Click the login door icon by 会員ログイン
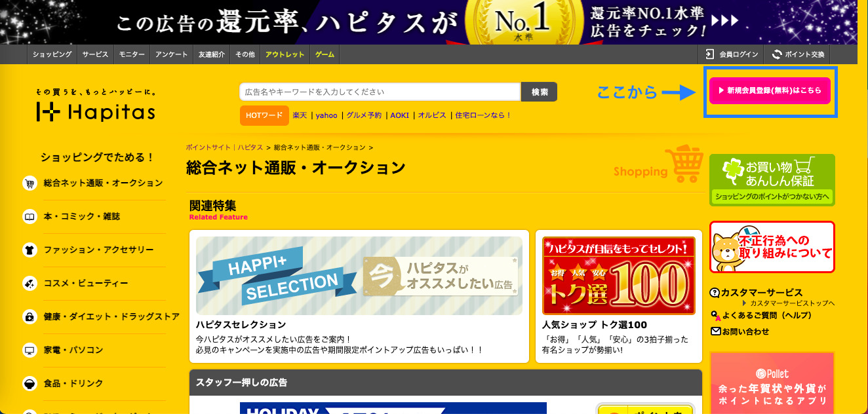 pos(709,54)
